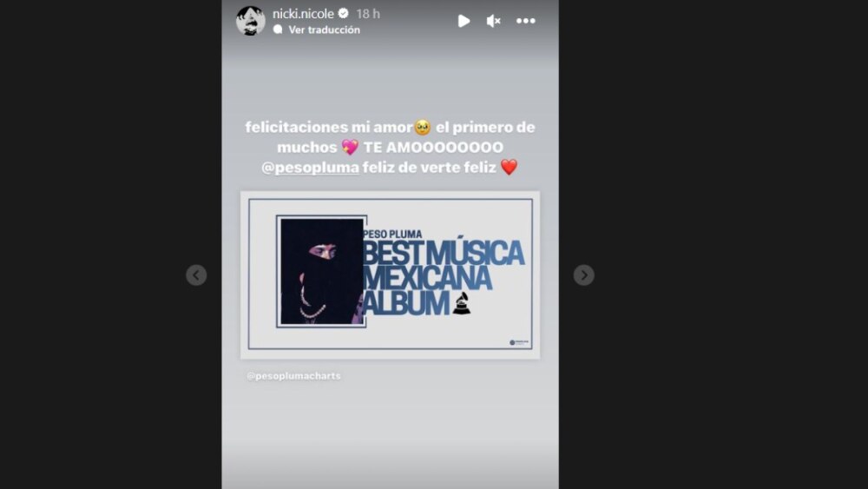Click the sparkling pink heart emoji
Screen dimensions: 868x489
click(350, 147)
